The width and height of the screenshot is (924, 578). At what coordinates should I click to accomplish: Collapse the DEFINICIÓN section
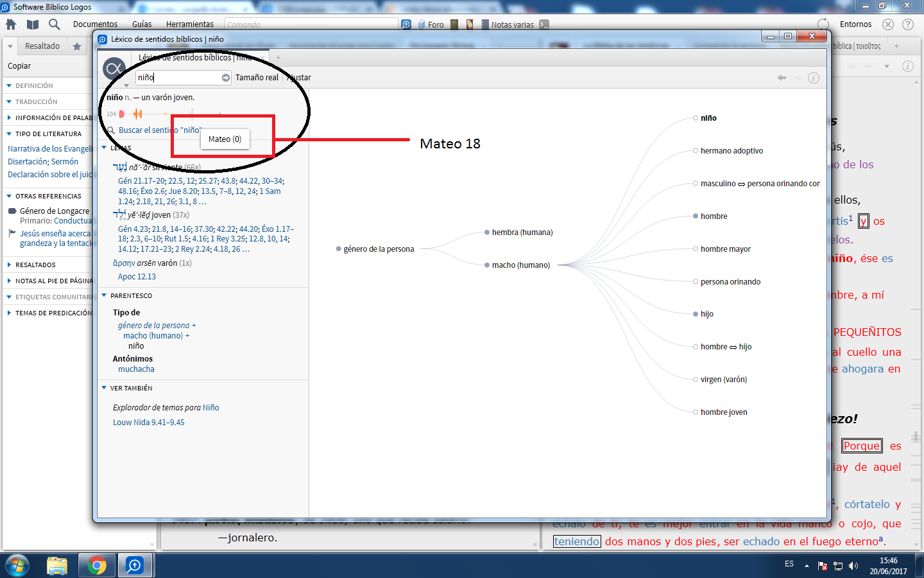pos(9,85)
